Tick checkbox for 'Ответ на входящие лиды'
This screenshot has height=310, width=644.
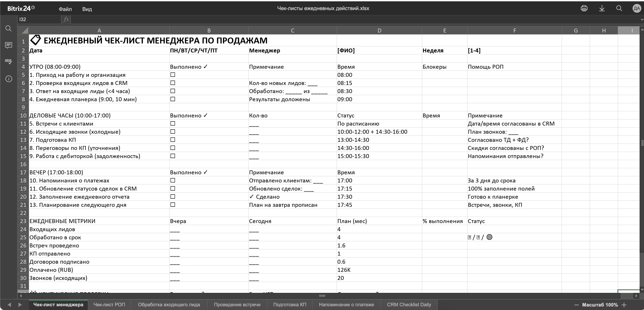click(x=173, y=91)
